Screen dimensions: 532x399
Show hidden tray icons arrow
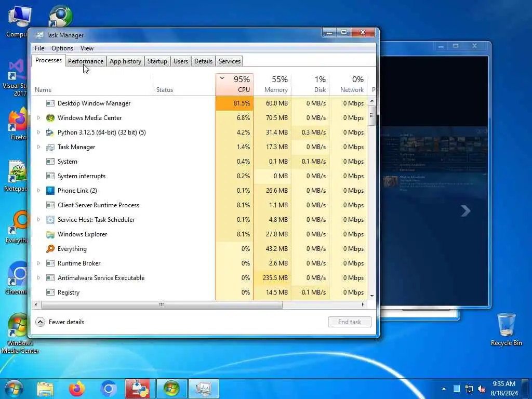(x=444, y=389)
